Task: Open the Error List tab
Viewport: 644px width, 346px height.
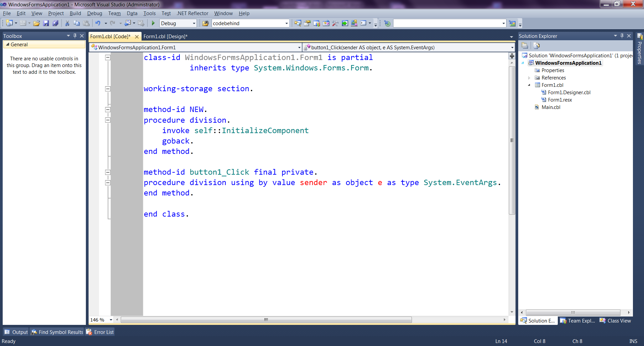Action: pyautogui.click(x=100, y=332)
